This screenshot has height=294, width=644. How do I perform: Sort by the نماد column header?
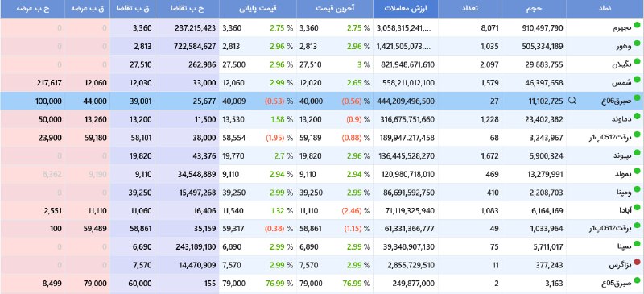coord(605,9)
